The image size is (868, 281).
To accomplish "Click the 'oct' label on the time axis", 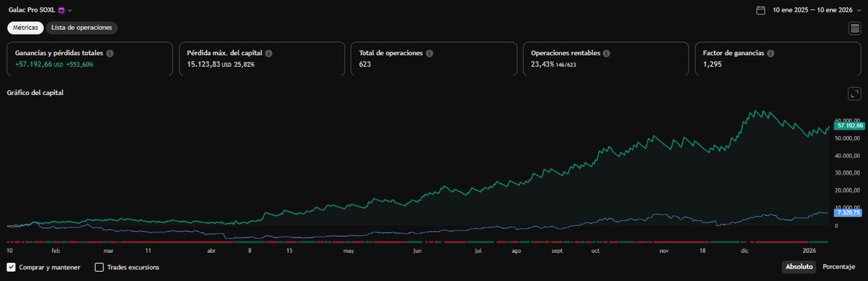I will pyautogui.click(x=595, y=251).
